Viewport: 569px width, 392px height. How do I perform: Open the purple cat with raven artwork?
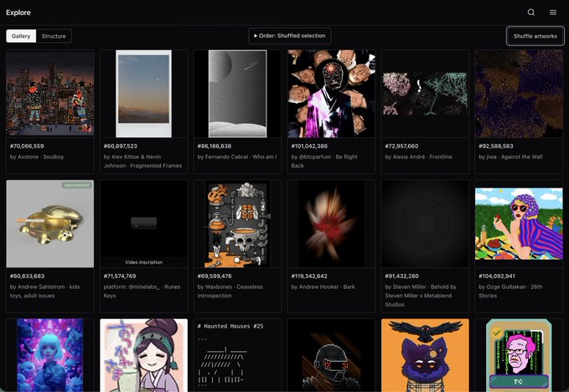(425, 355)
